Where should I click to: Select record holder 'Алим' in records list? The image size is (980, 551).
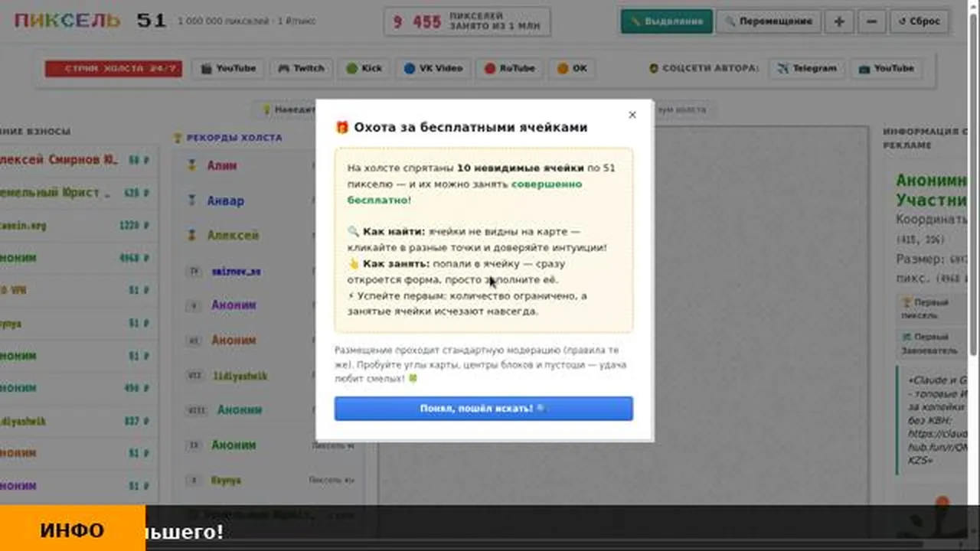tap(222, 165)
